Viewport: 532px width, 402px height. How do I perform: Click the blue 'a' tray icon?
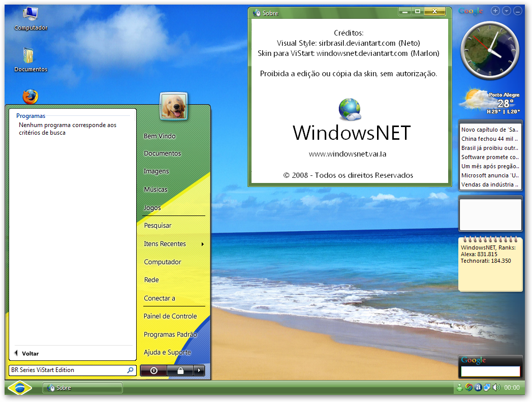click(478, 387)
